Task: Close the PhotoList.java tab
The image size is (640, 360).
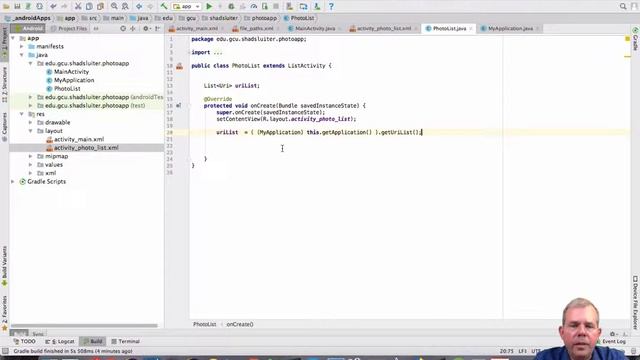Action: point(471,29)
